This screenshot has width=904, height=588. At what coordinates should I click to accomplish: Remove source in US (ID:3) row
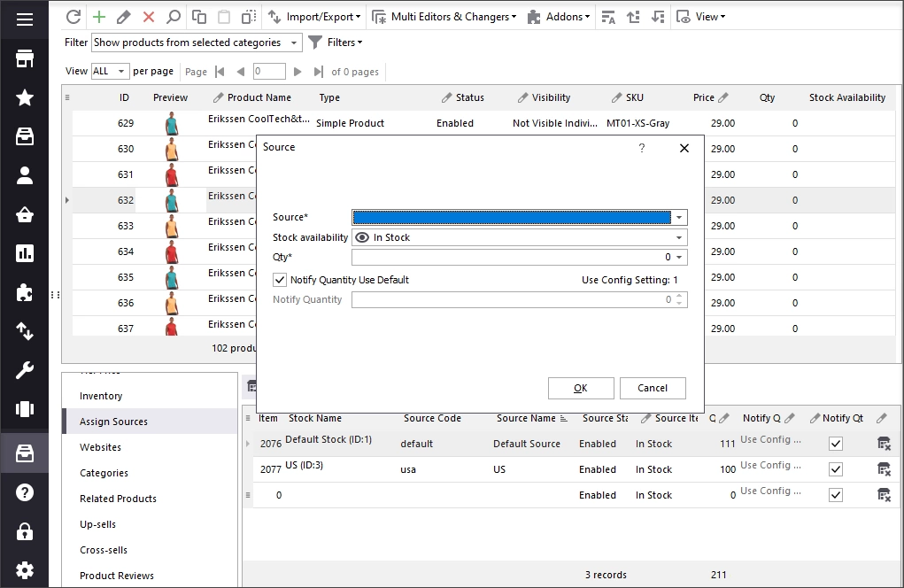[884, 469]
